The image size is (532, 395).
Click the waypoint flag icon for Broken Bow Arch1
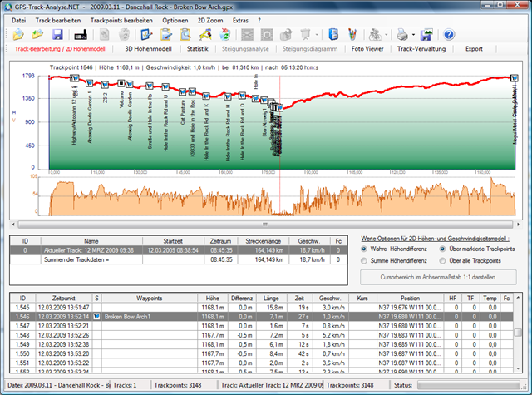(x=96, y=317)
